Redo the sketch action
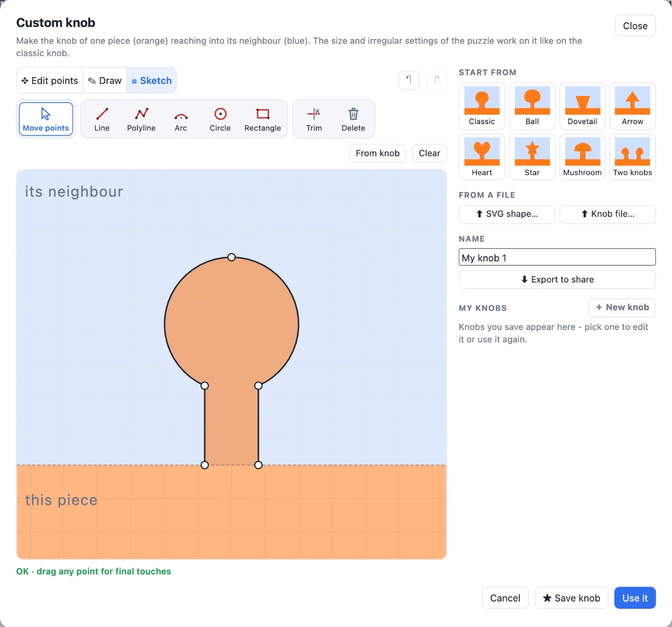672x627 pixels. pyautogui.click(x=437, y=80)
